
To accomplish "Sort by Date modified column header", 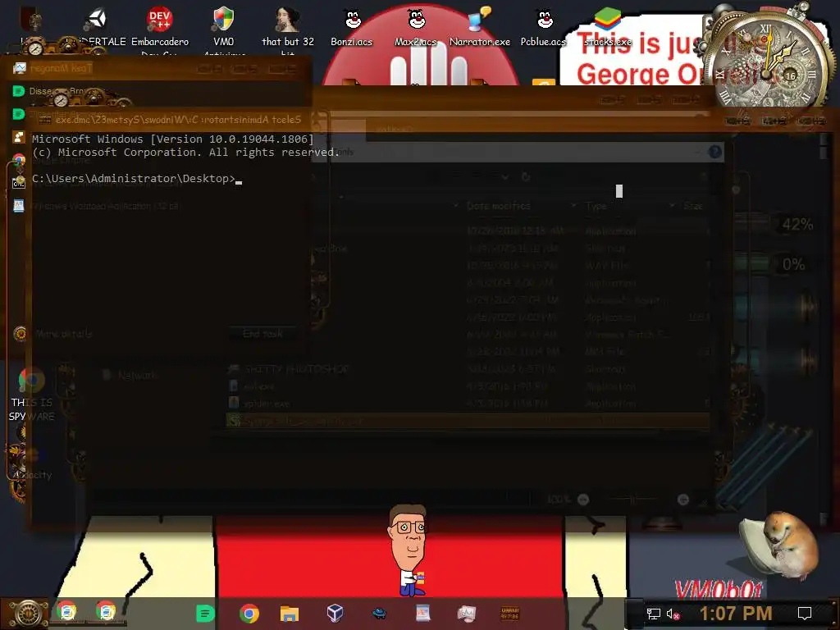I will [x=498, y=206].
